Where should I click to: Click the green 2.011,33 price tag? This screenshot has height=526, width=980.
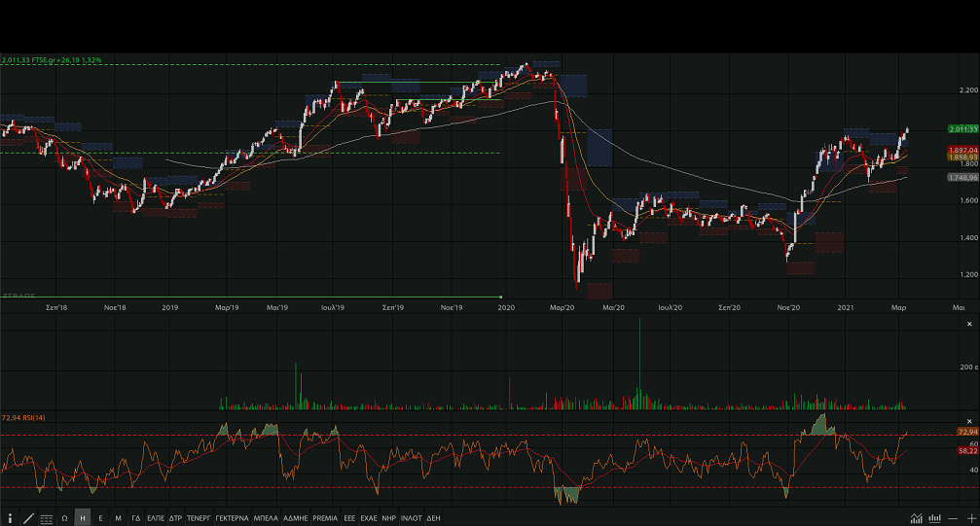pyautogui.click(x=962, y=129)
